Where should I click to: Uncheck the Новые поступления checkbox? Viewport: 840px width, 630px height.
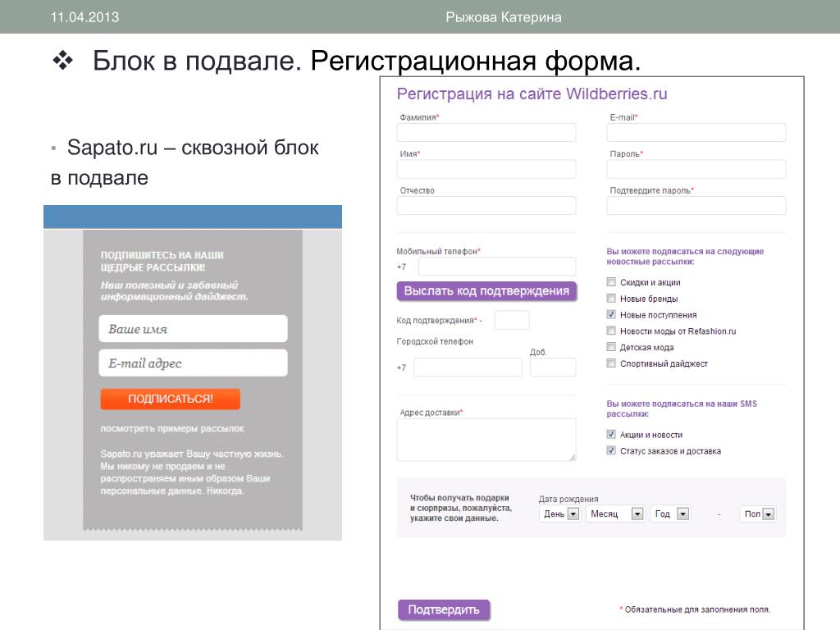[611, 314]
